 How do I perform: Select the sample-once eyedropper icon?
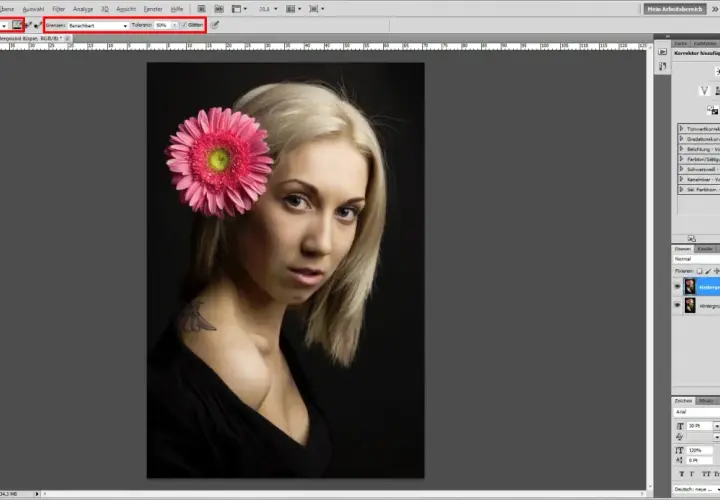[28, 25]
